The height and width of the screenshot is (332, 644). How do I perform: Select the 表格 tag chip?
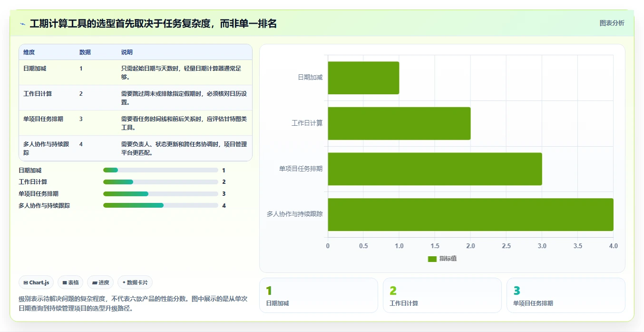[70, 282]
